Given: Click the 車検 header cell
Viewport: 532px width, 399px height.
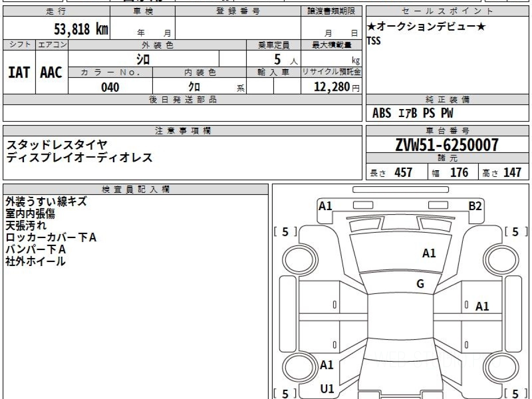Looking at the screenshot, I should (143, 12).
